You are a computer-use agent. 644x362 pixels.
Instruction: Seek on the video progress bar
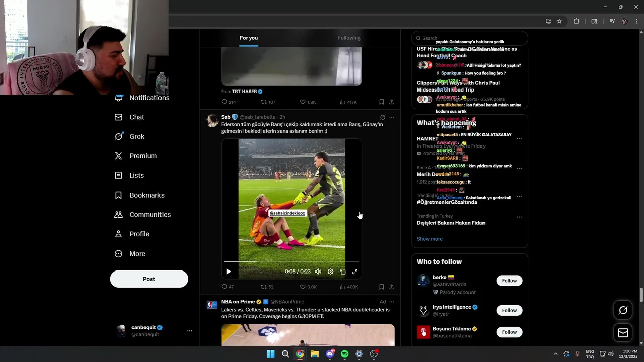tap(292, 261)
